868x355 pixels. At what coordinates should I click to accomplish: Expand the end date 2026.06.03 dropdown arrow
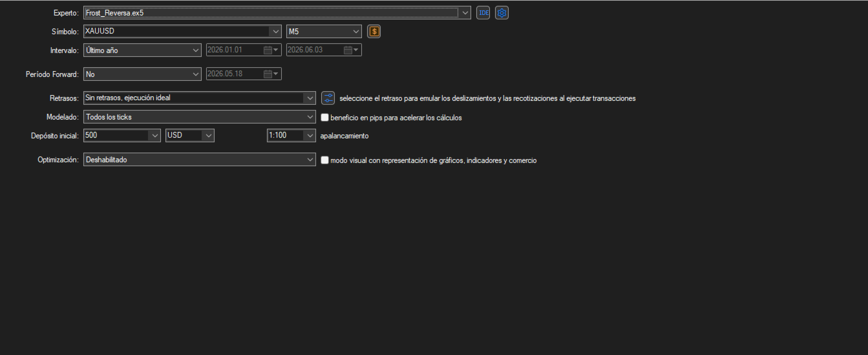click(357, 50)
